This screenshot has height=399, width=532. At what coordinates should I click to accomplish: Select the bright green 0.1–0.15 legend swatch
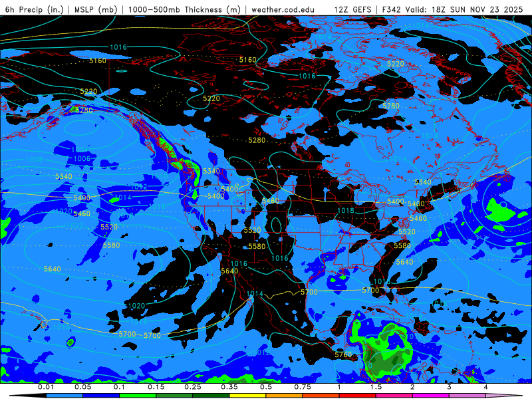click(x=138, y=396)
